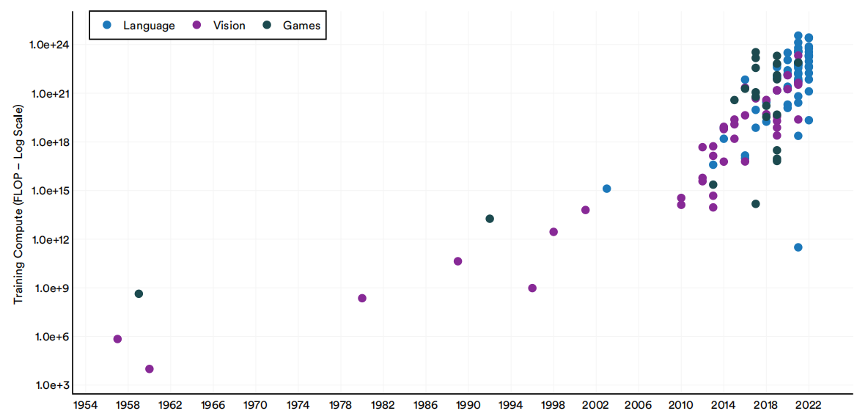The image size is (868, 419).
Task: Click the Training Compute y-axis title
Action: pos(19,205)
